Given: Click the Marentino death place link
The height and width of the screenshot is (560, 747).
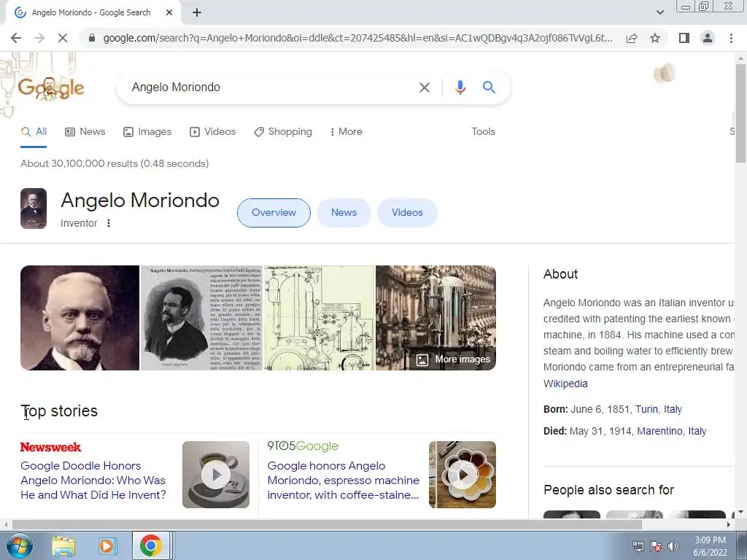Looking at the screenshot, I should coord(659,432).
